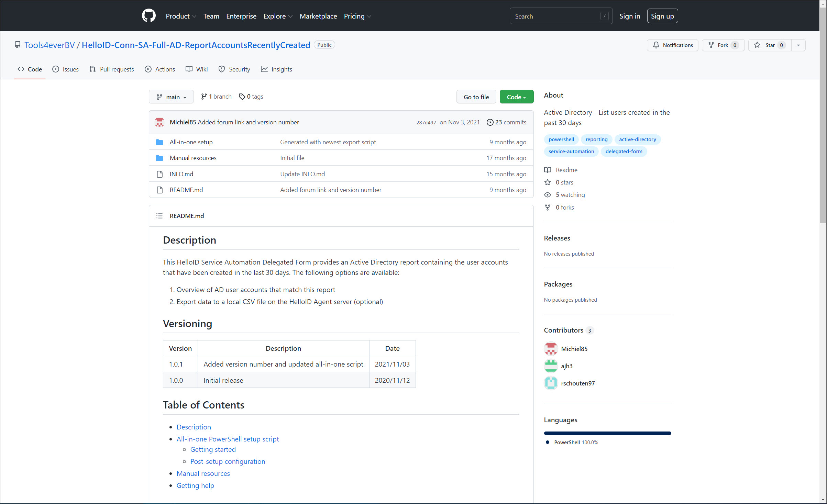The image size is (827, 504).
Task: Open the main branch selector
Action: pyautogui.click(x=171, y=97)
